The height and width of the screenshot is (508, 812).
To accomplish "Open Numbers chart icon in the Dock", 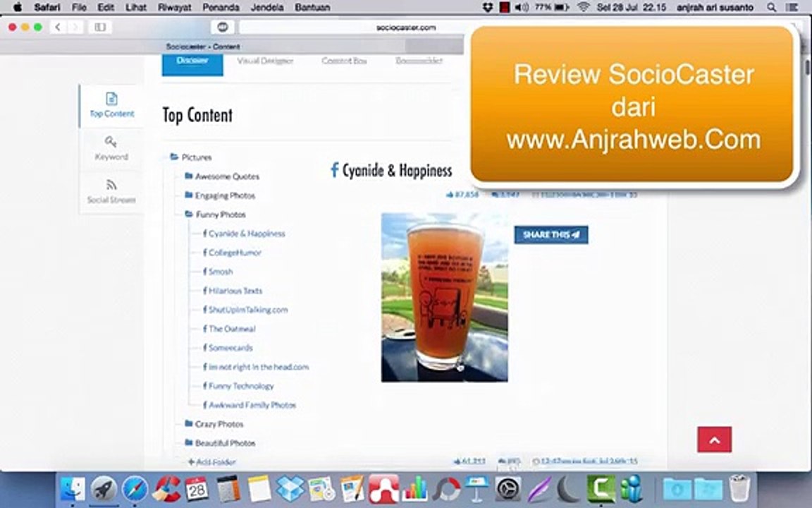I will 414,489.
